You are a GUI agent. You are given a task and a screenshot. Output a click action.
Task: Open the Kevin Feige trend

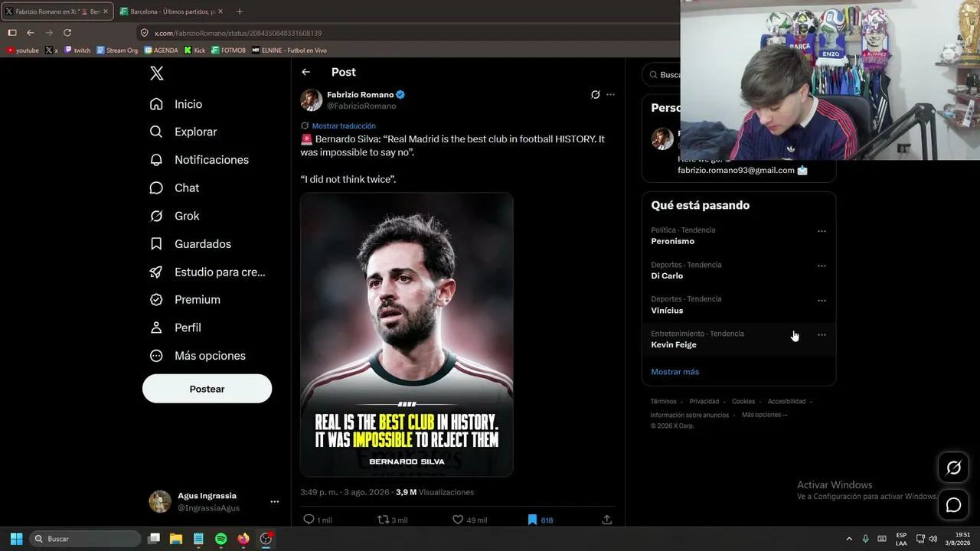[674, 344]
